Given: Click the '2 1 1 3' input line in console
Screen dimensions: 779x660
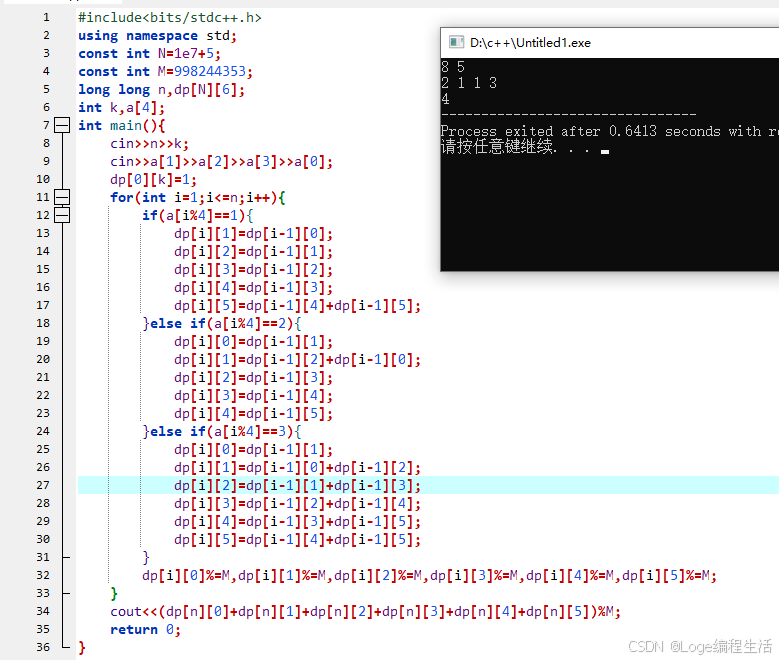Looking at the screenshot, I should (x=469, y=82).
